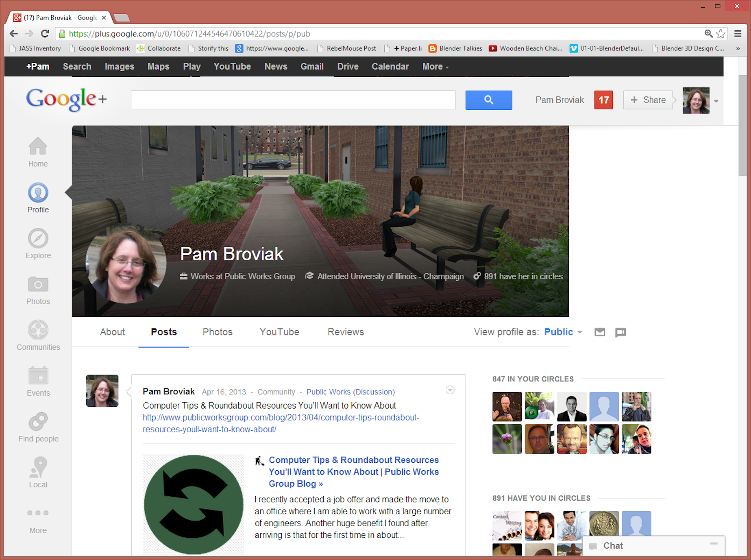Image resolution: width=751 pixels, height=560 pixels.
Task: Open the Chrome hamburger menu
Action: pyautogui.click(x=738, y=34)
